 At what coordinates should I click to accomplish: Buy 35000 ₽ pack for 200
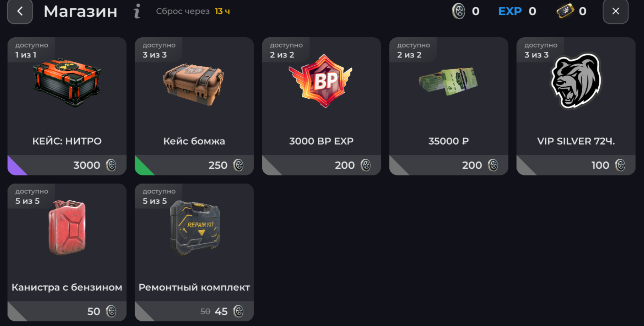click(x=448, y=165)
